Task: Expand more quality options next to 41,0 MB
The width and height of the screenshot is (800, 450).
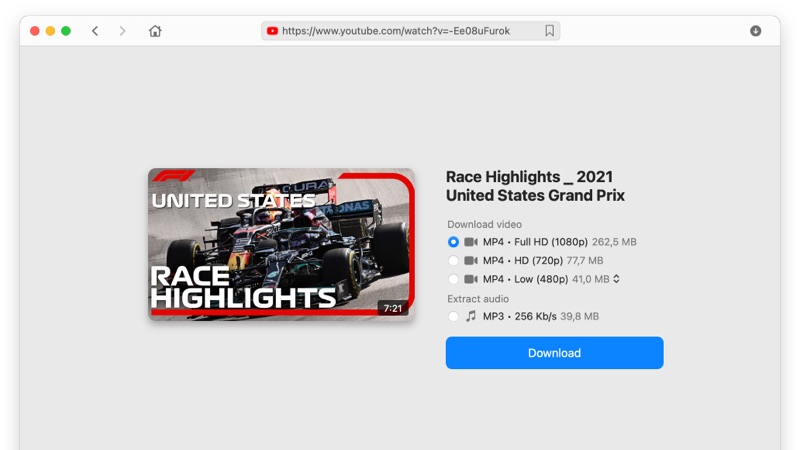Action: tap(616, 279)
